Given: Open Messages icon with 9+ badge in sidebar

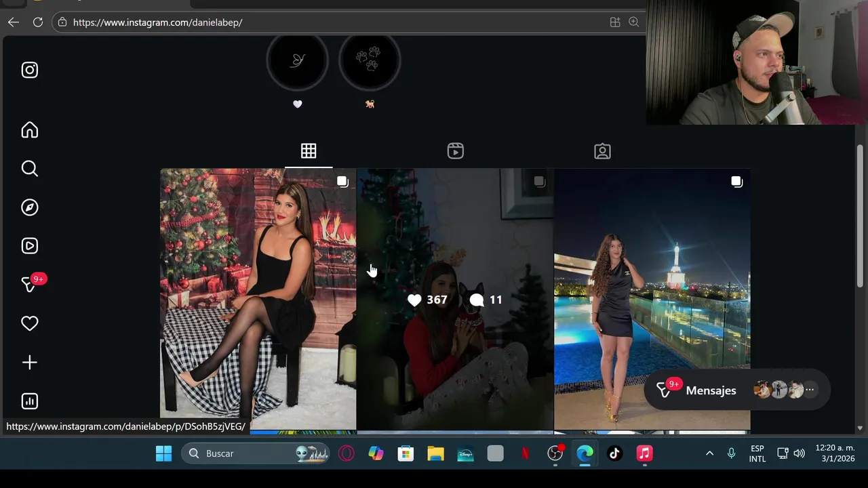Looking at the screenshot, I should click(x=31, y=283).
